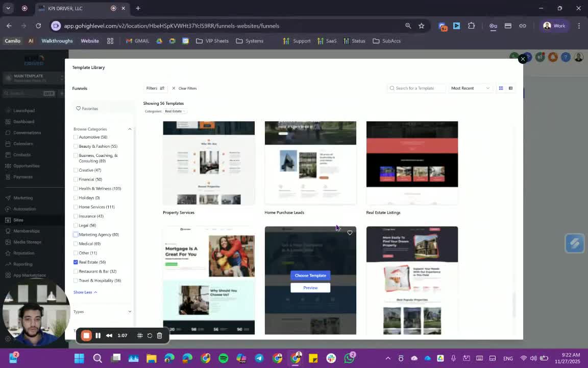Open a new browser tab
588x368 pixels.
pyautogui.click(x=138, y=8)
